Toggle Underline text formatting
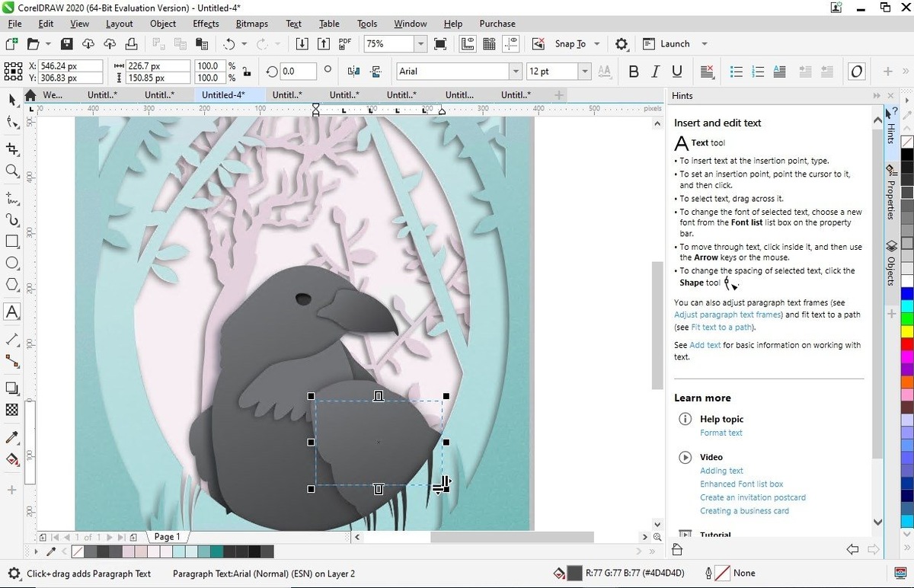This screenshot has width=914, height=588. click(676, 72)
